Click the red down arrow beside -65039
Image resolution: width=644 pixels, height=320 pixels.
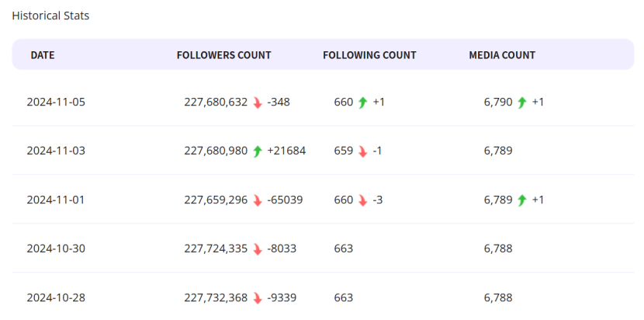click(258, 200)
